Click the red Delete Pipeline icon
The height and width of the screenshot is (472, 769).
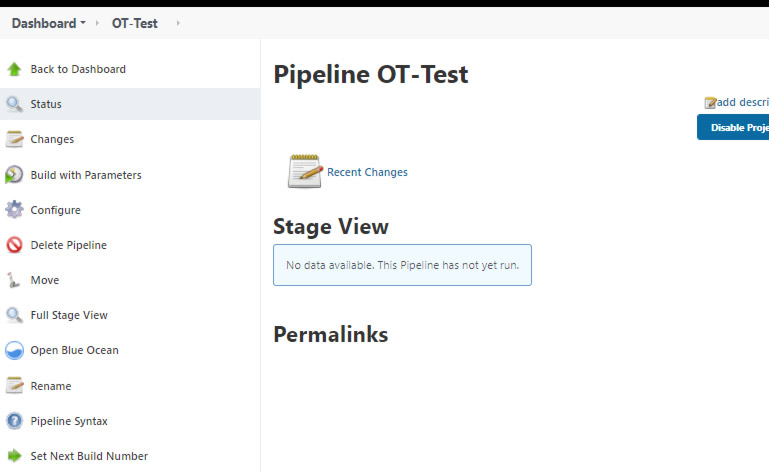(14, 245)
